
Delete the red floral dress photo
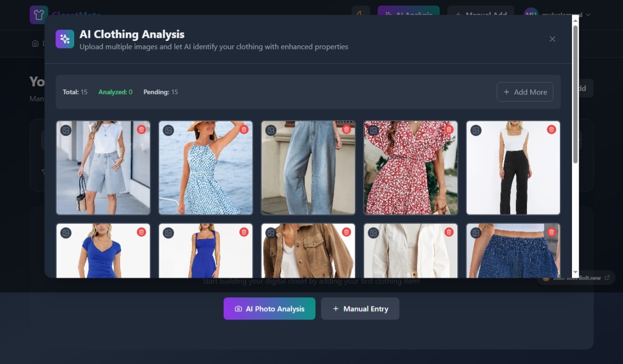pyautogui.click(x=449, y=130)
